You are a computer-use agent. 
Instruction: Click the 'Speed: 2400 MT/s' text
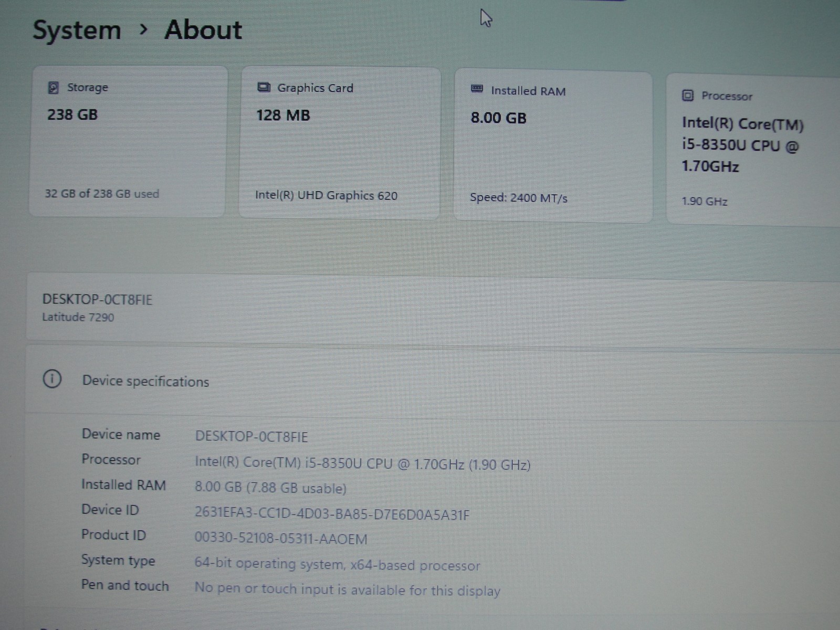tap(519, 198)
